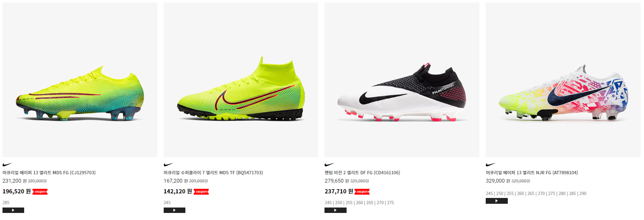Open product title link with code CJ1295703
Screen dimensions: 644x220
(49, 173)
